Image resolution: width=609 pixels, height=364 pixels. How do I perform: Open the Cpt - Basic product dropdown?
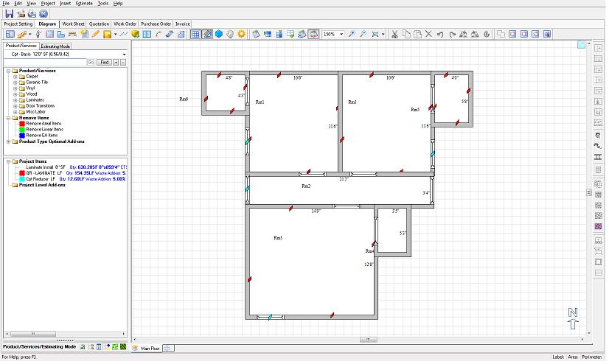click(x=124, y=55)
